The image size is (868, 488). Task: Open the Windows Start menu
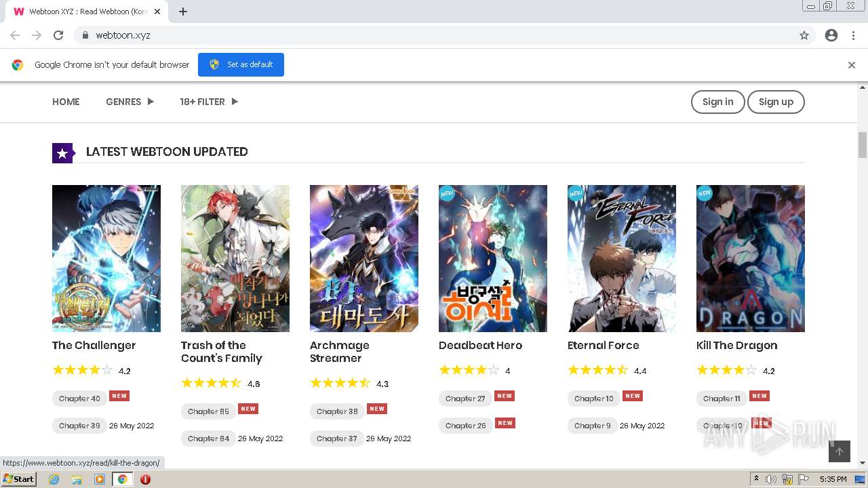click(x=18, y=479)
